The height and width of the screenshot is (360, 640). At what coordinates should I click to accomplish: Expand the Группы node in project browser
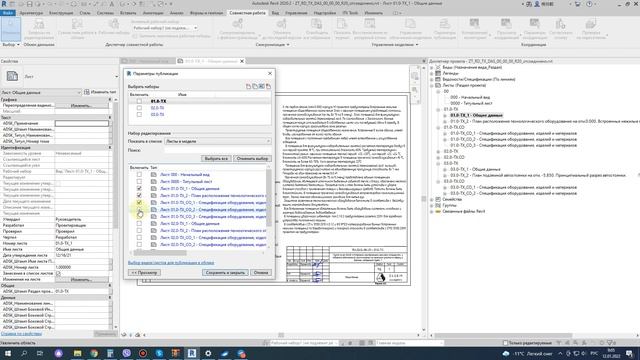coord(431,206)
